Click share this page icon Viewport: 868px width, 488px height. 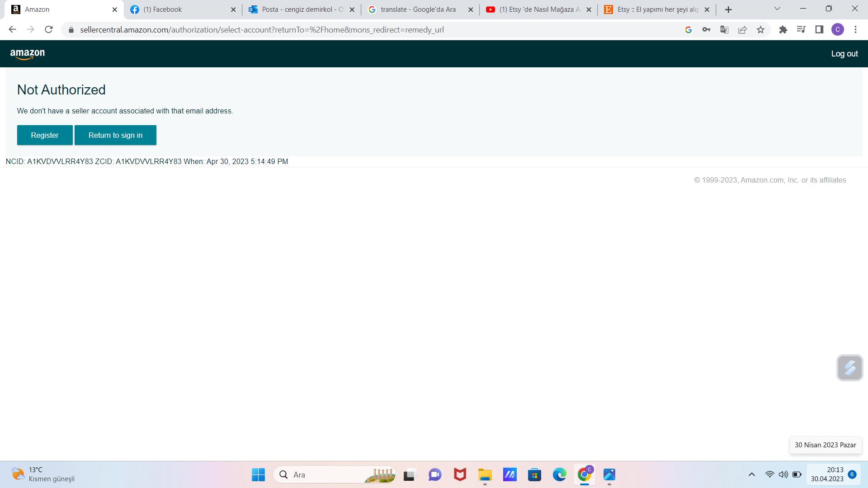pyautogui.click(x=742, y=30)
